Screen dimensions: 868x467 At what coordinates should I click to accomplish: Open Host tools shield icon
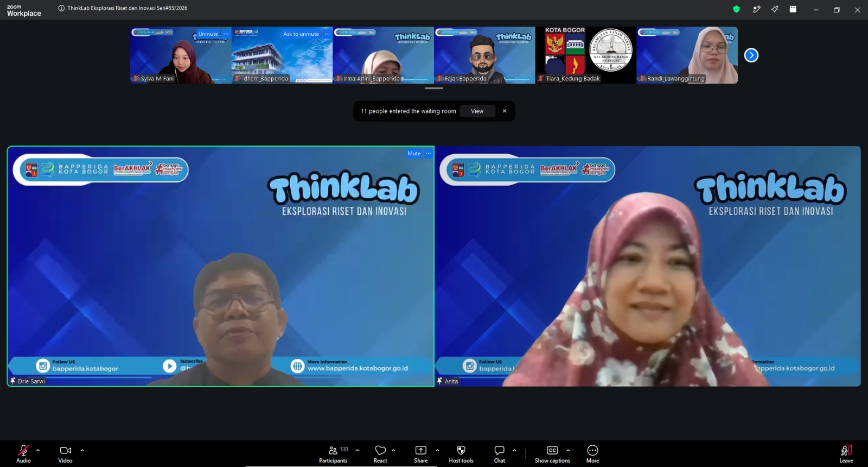pyautogui.click(x=461, y=453)
